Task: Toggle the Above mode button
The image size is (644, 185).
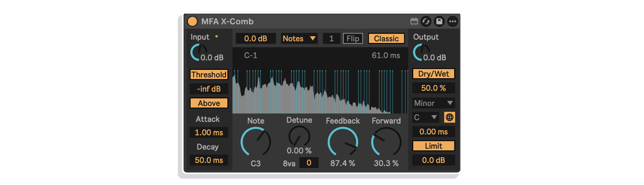Action: 209,103
